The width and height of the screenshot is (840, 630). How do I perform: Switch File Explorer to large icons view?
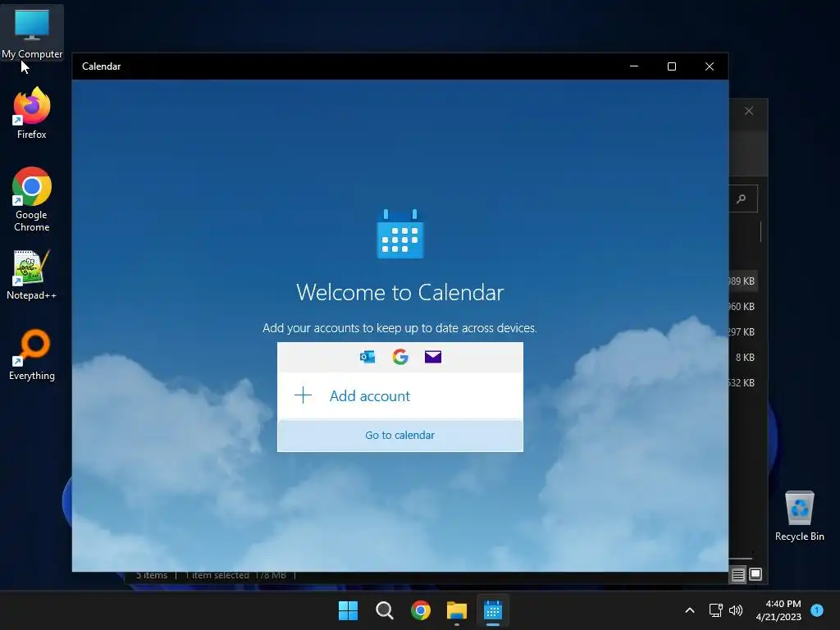[x=756, y=575]
